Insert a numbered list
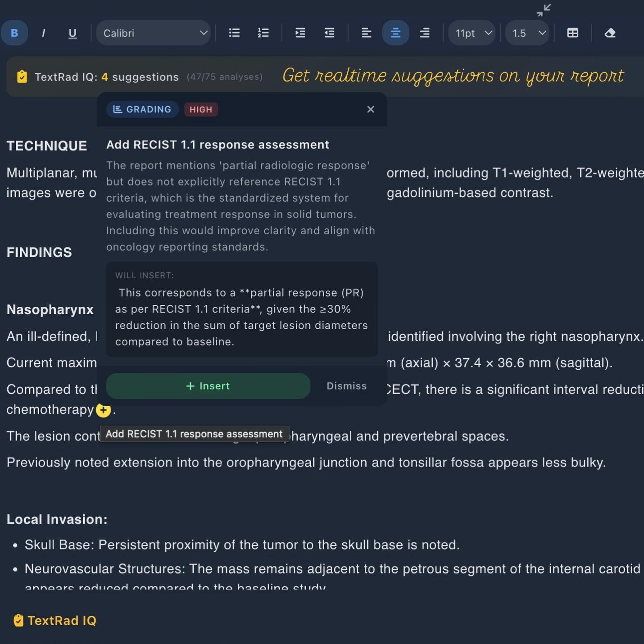The height and width of the screenshot is (644, 644). click(263, 32)
